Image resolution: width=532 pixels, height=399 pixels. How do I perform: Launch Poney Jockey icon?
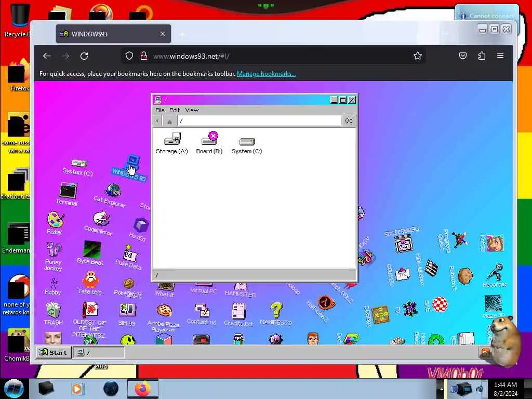(54, 256)
